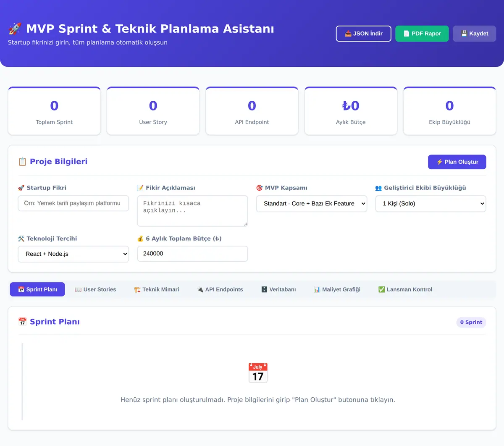Click the Aylık Bütçe ₺0 card
Screen dimensions: 504x446
click(351, 111)
